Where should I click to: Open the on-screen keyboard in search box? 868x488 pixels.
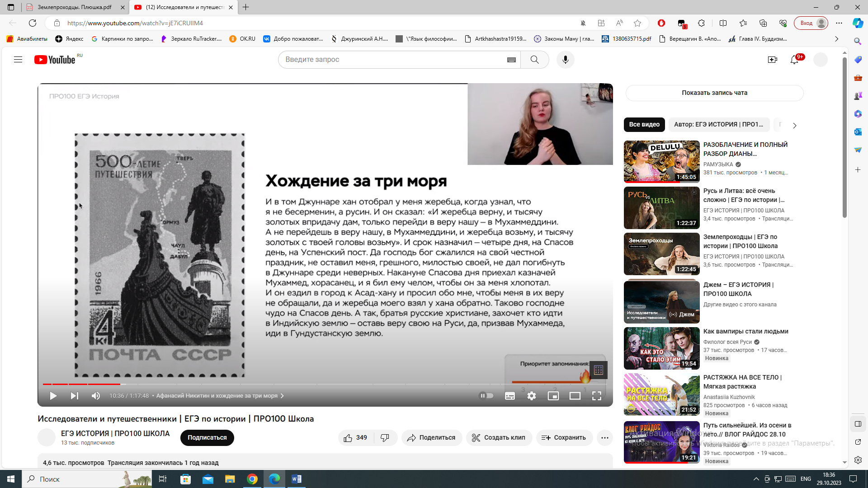click(511, 60)
